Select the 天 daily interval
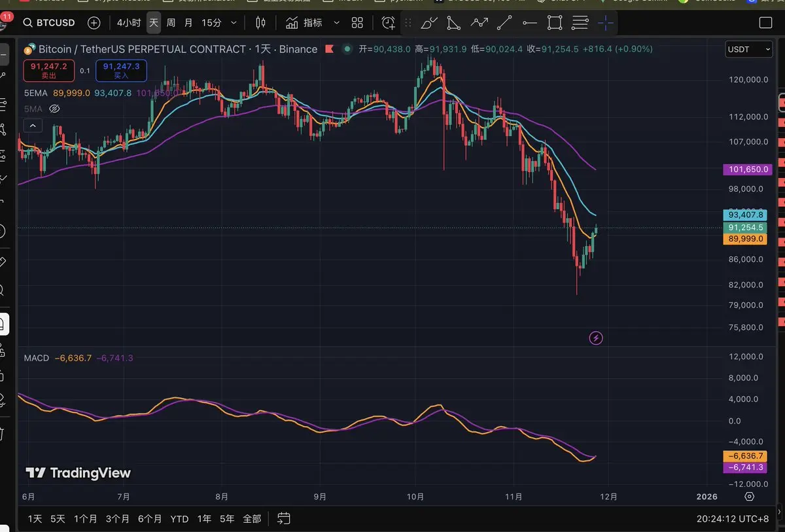The image size is (785, 532). [153, 23]
